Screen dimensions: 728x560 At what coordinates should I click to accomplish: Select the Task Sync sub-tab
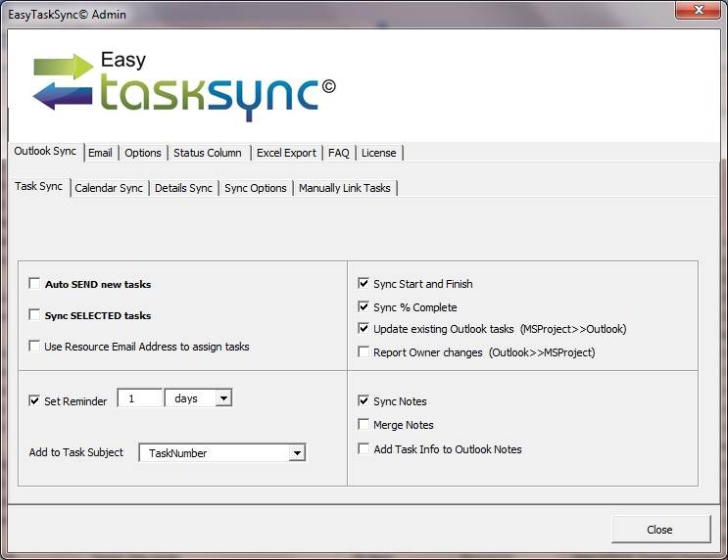[x=38, y=187]
